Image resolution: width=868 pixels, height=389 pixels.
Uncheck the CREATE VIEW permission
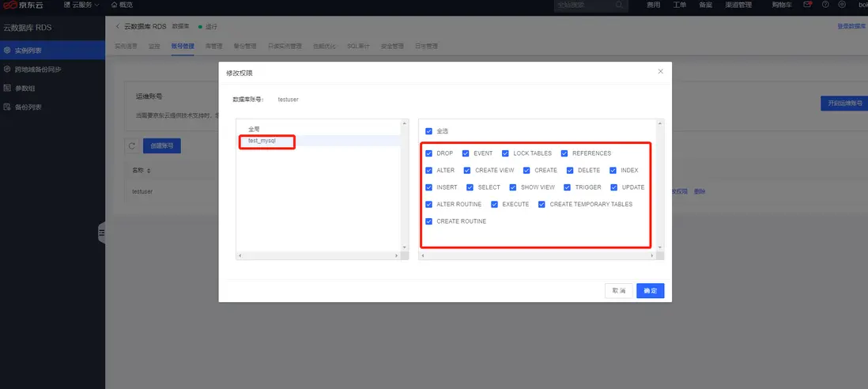467,171
